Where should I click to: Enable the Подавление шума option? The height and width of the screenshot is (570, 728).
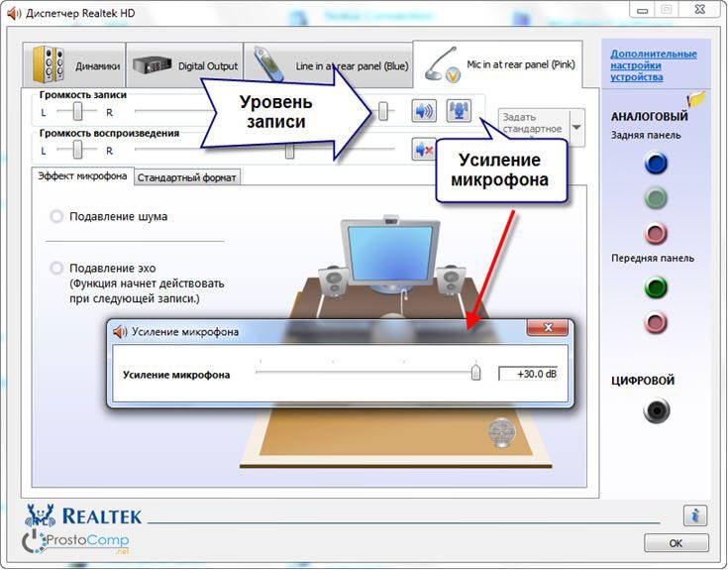[x=56, y=216]
